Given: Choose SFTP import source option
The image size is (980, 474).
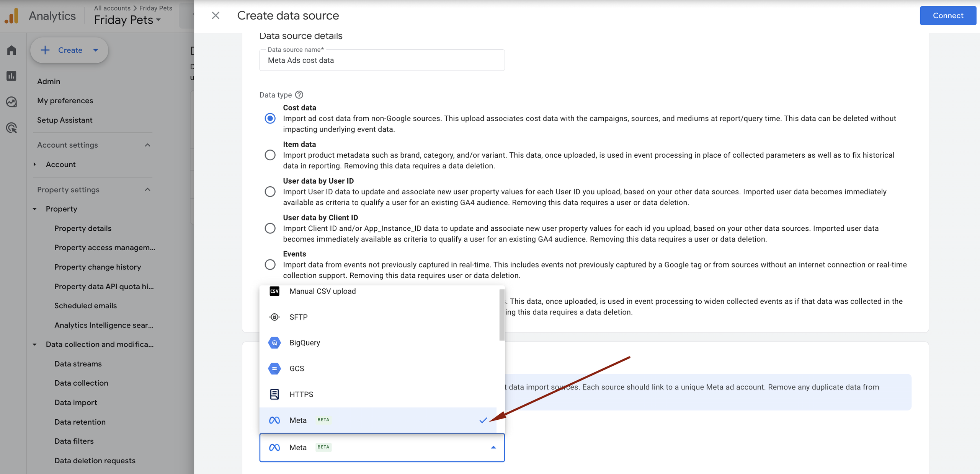Looking at the screenshot, I should (378, 317).
